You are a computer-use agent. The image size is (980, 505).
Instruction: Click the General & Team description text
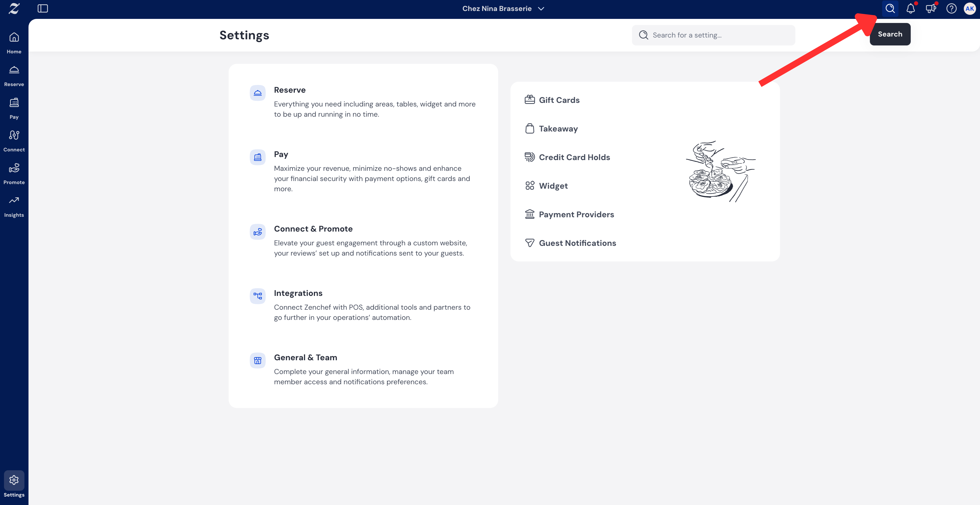point(364,377)
